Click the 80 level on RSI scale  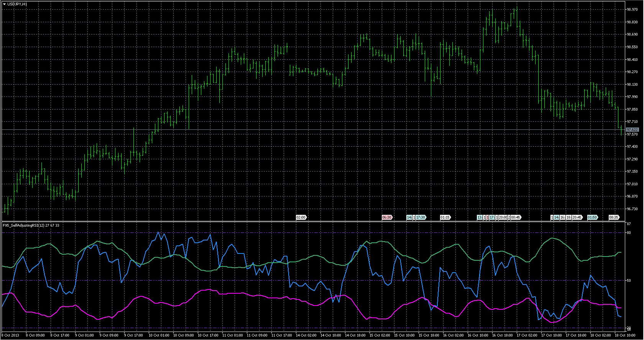(x=629, y=233)
